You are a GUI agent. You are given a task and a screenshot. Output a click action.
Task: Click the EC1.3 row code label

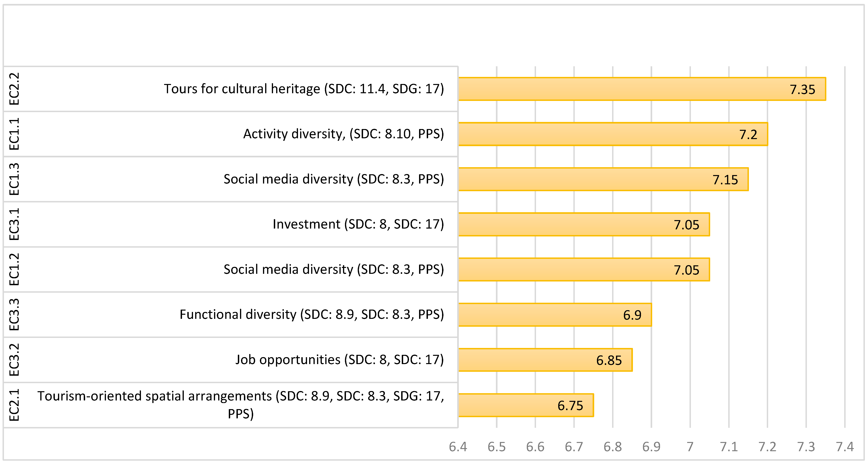point(14,179)
